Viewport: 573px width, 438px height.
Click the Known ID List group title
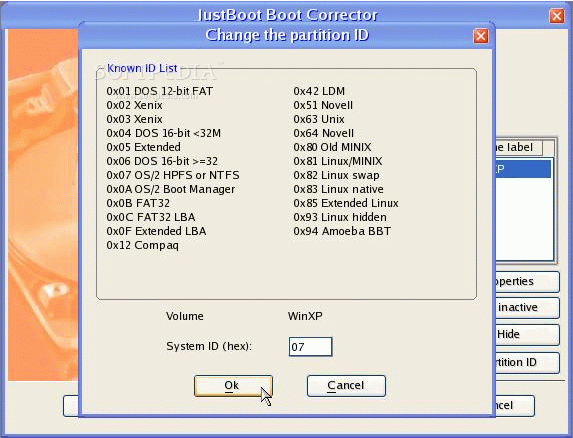(x=142, y=68)
